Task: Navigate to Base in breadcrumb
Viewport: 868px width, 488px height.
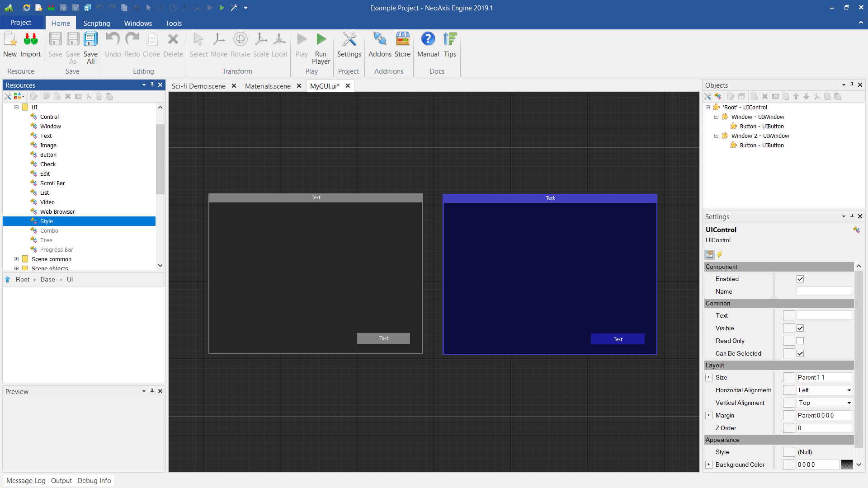Action: (x=47, y=279)
